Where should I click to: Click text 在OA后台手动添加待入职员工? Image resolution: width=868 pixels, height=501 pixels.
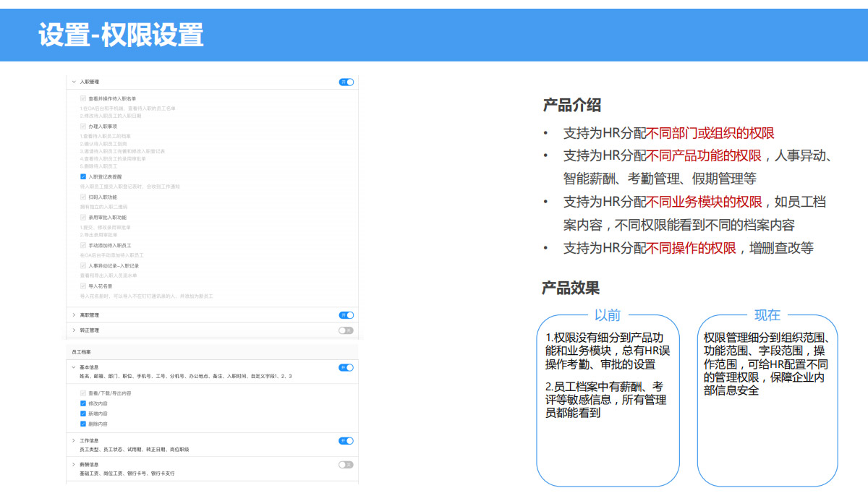click(111, 255)
